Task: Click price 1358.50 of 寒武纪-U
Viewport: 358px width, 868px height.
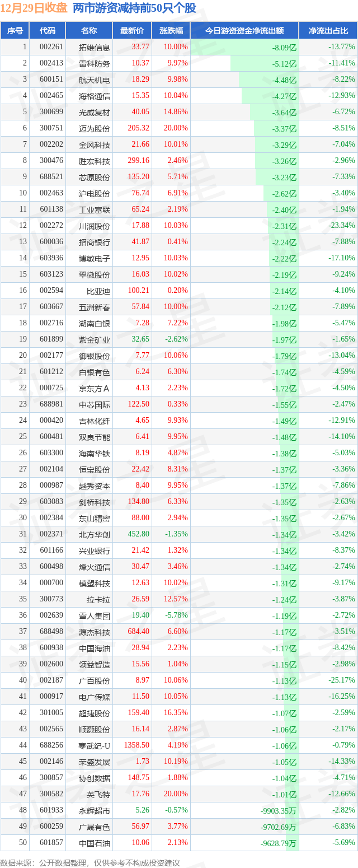Action: pyautogui.click(x=136, y=745)
